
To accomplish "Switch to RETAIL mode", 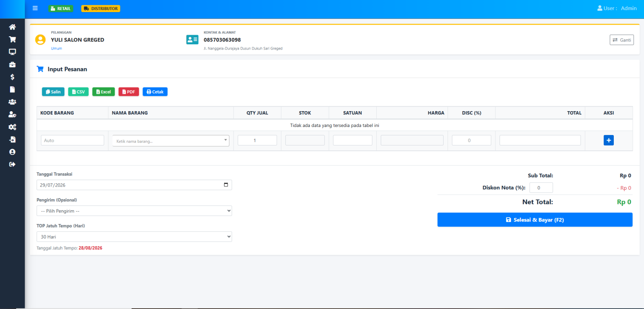I will (x=61, y=8).
